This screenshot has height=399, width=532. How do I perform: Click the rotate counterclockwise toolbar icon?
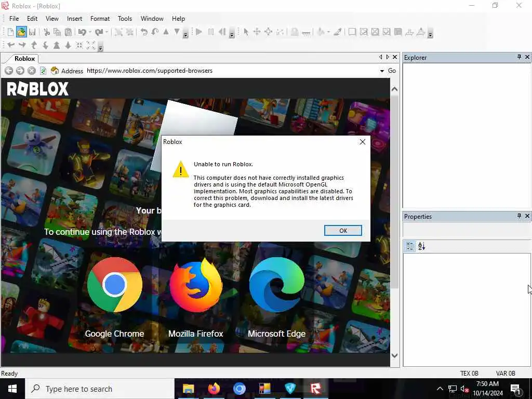[144, 32]
